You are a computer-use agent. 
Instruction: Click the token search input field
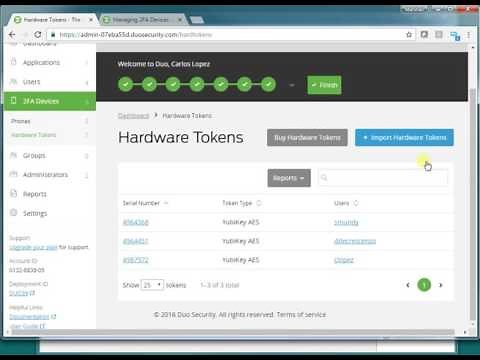click(x=383, y=178)
